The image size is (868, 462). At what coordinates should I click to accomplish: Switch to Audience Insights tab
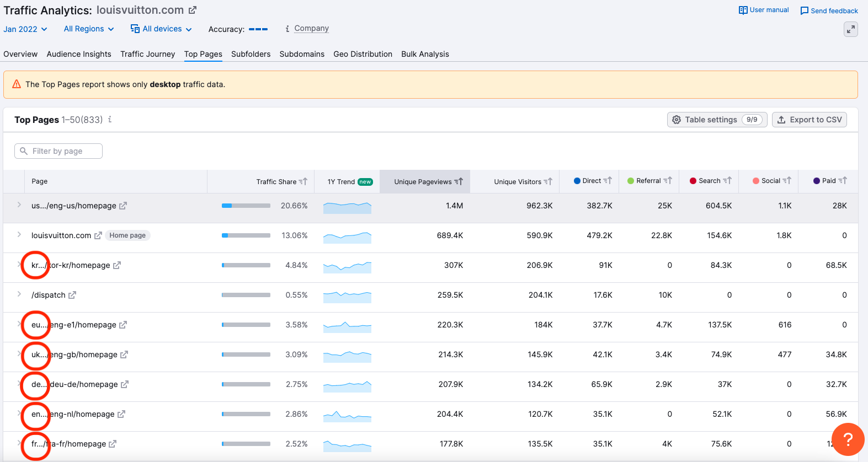(x=79, y=54)
